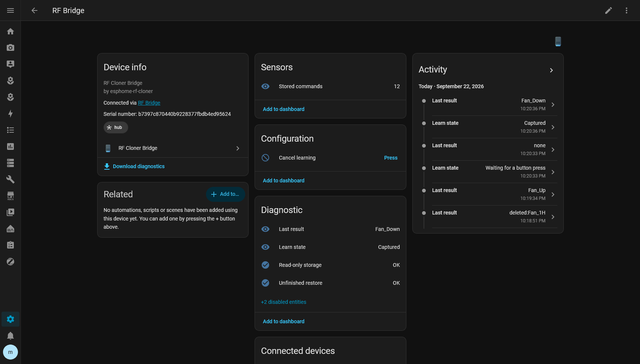Open the sidebar hamburger menu
This screenshot has width=640, height=364.
point(10,10)
